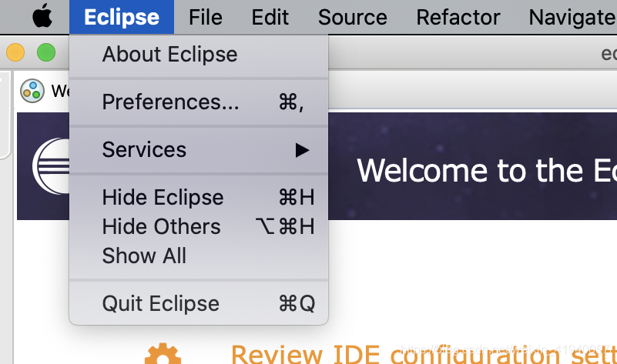Click the green zoom window button

coord(46,52)
